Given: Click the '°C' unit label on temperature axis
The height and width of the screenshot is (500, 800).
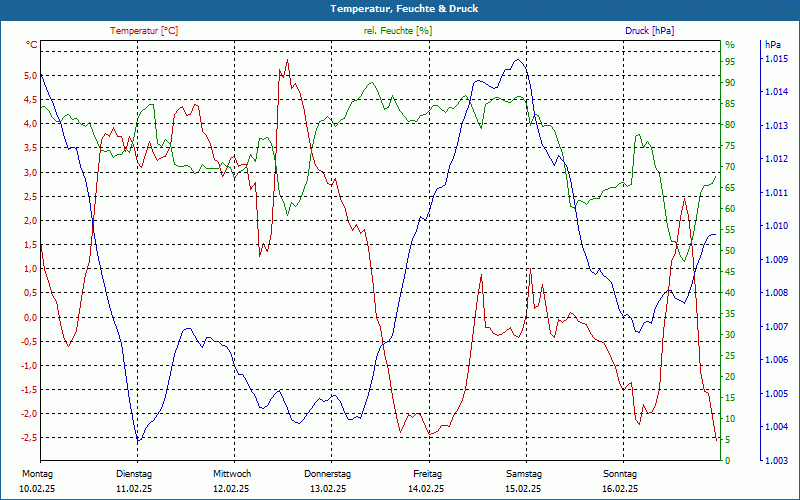Looking at the screenshot, I should pos(32,45).
